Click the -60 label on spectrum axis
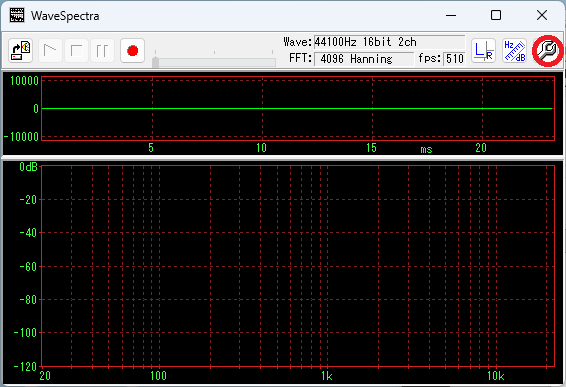Screen dimensions: 566x387 [x=28, y=267]
